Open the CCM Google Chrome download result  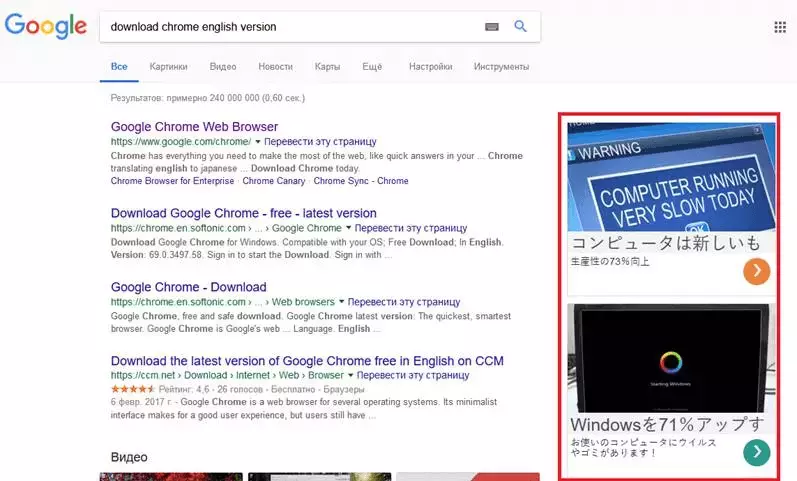pyautogui.click(x=307, y=360)
